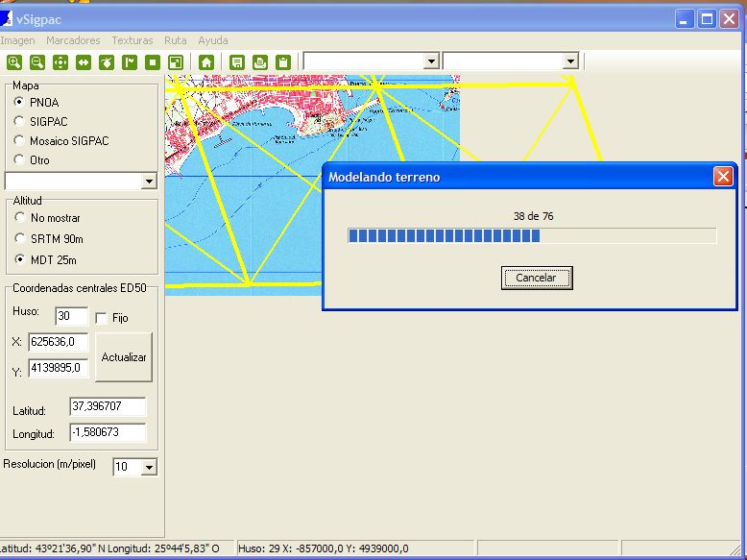Screen dimensions: 747x560
Task: Open the Resolucion m/pixel dropdown
Action: point(148,468)
